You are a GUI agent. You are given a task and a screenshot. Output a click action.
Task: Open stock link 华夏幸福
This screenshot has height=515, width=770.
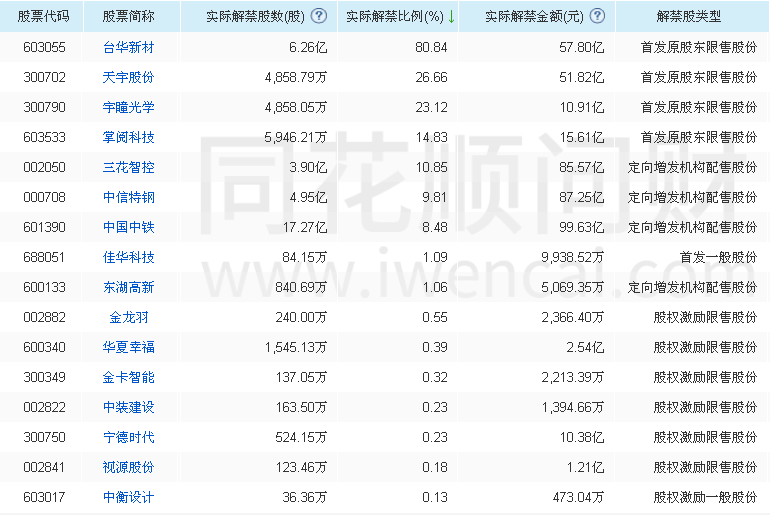(x=129, y=347)
